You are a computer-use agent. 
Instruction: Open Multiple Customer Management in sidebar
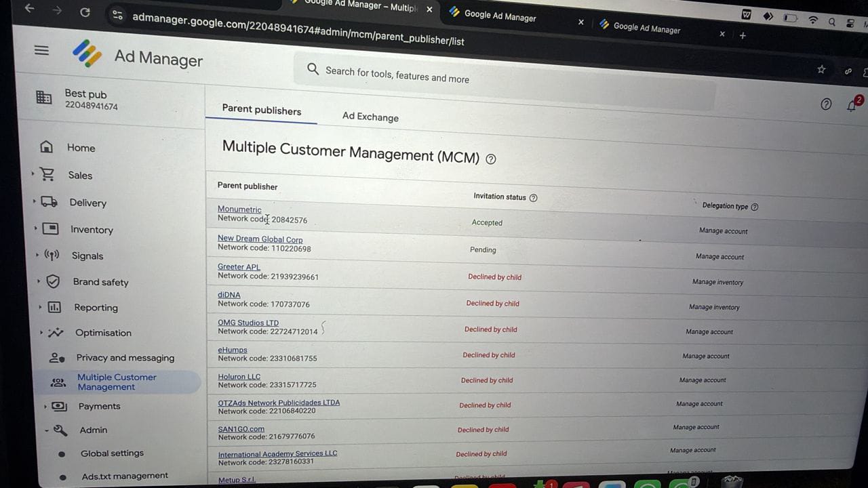coord(117,382)
